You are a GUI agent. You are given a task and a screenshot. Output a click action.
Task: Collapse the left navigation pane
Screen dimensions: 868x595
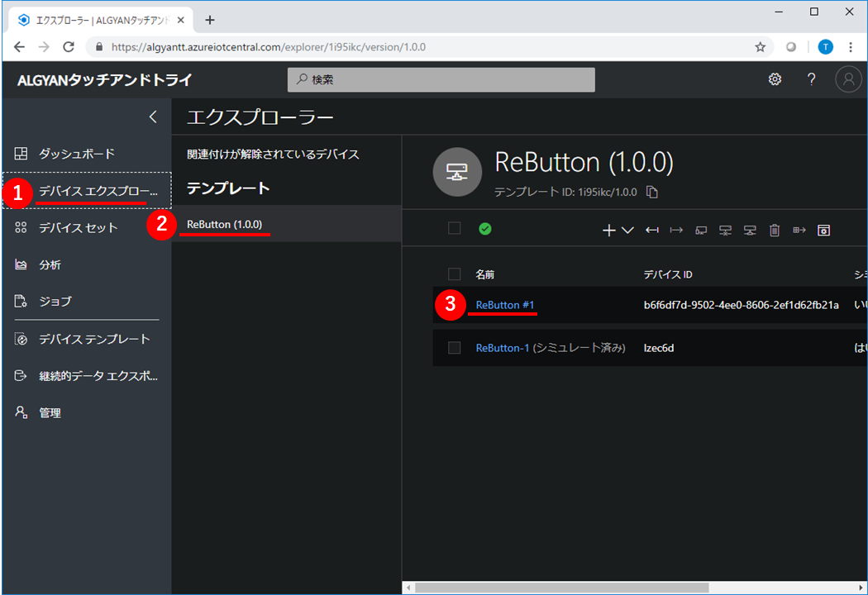(153, 117)
